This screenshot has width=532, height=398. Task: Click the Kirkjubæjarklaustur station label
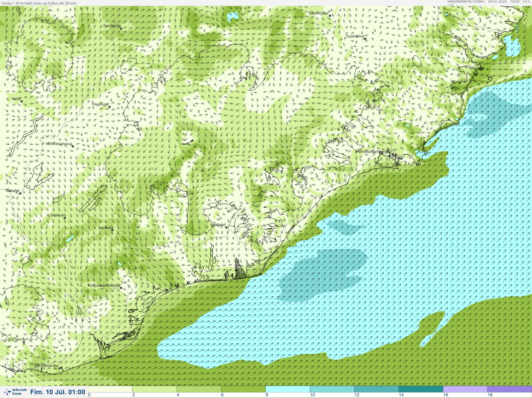104,285
